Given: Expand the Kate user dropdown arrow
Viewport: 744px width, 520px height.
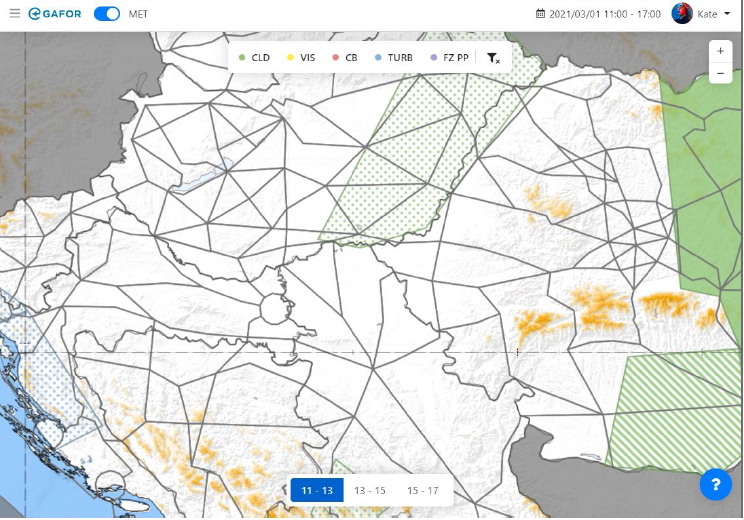Looking at the screenshot, I should click(727, 14).
